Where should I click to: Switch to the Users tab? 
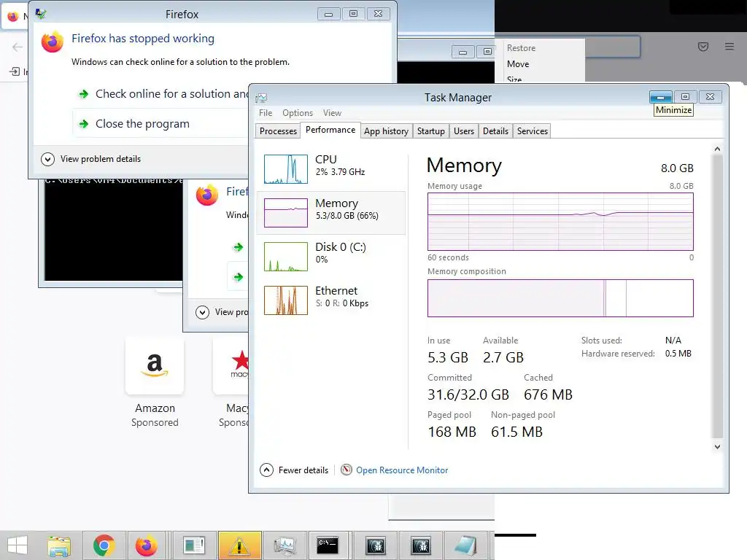coord(463,131)
